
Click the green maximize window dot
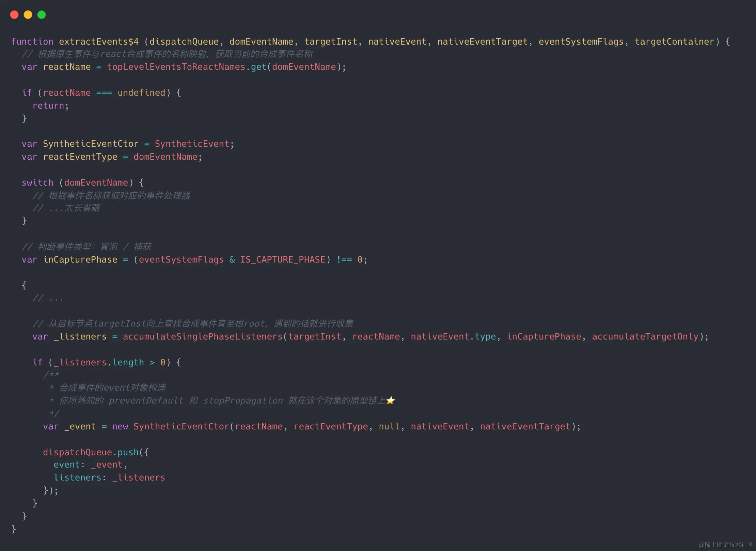42,15
